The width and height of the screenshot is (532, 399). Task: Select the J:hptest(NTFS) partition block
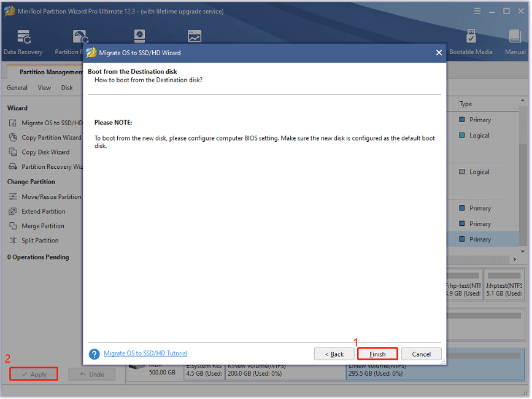(504, 284)
